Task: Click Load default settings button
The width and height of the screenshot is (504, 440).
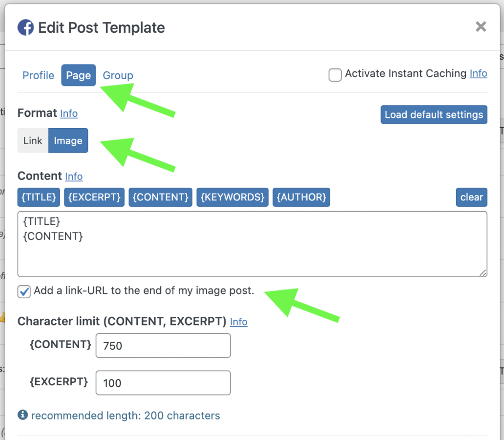Action: tap(434, 114)
